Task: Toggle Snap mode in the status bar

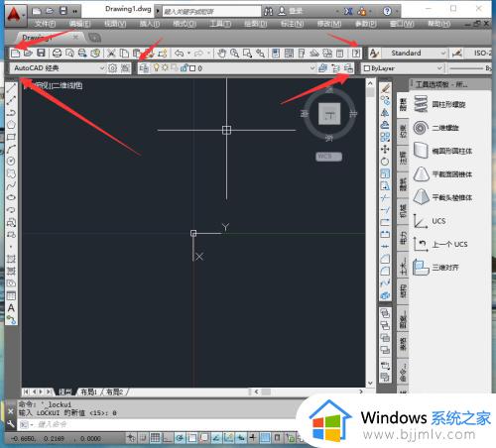Action: (143, 438)
